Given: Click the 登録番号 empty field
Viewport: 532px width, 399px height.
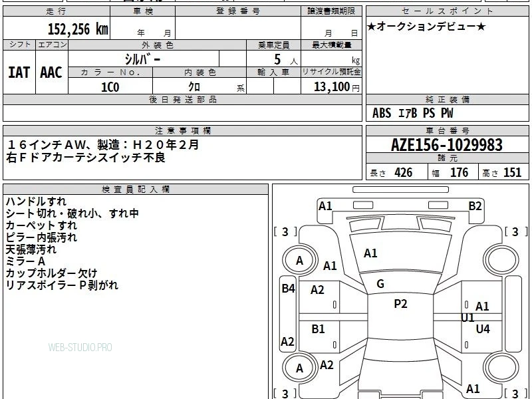Looking at the screenshot, I should coord(238,28).
